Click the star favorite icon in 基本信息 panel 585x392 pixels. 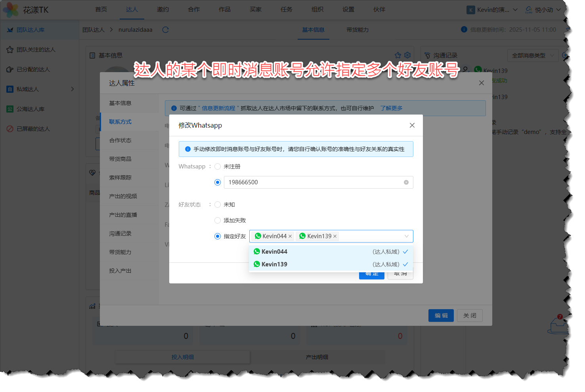click(x=398, y=55)
